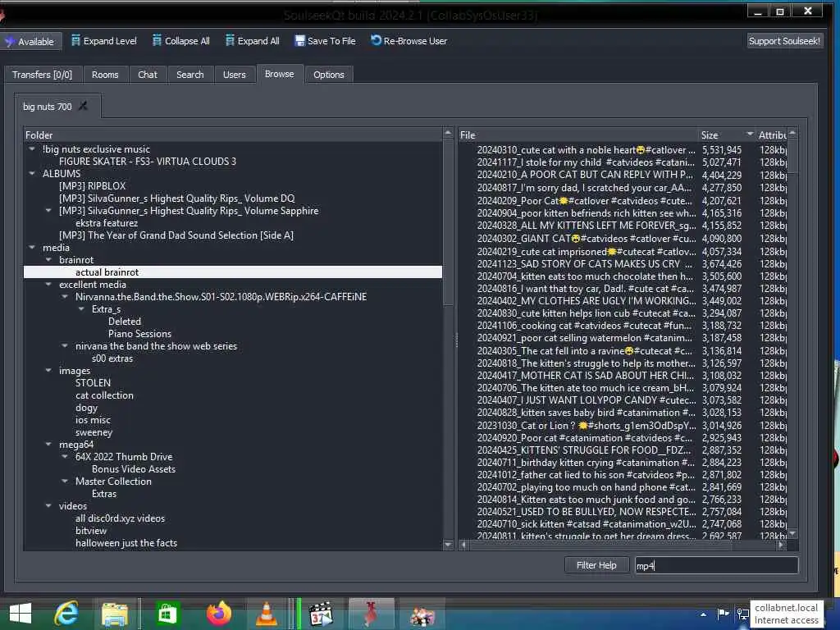Open Microsoft Store from taskbar
Viewport: 840px width, 630px height.
click(x=167, y=614)
